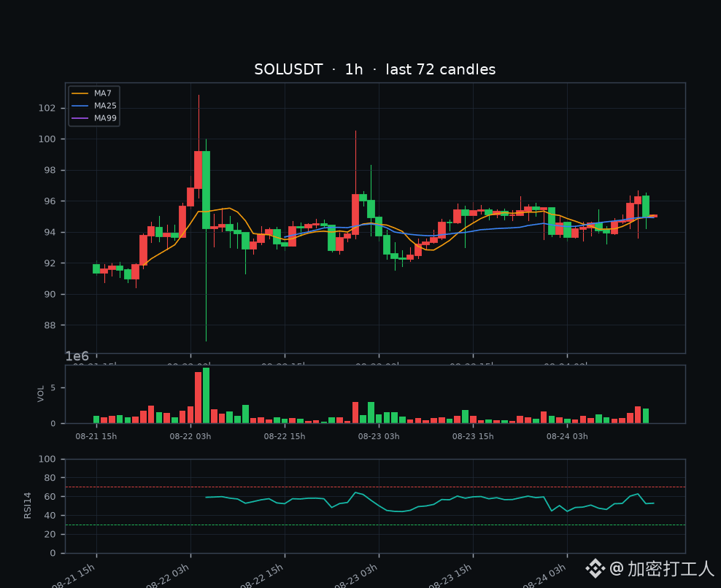The image size is (721, 588).
Task: Click the red candle spiking above 102
Action: click(198, 170)
